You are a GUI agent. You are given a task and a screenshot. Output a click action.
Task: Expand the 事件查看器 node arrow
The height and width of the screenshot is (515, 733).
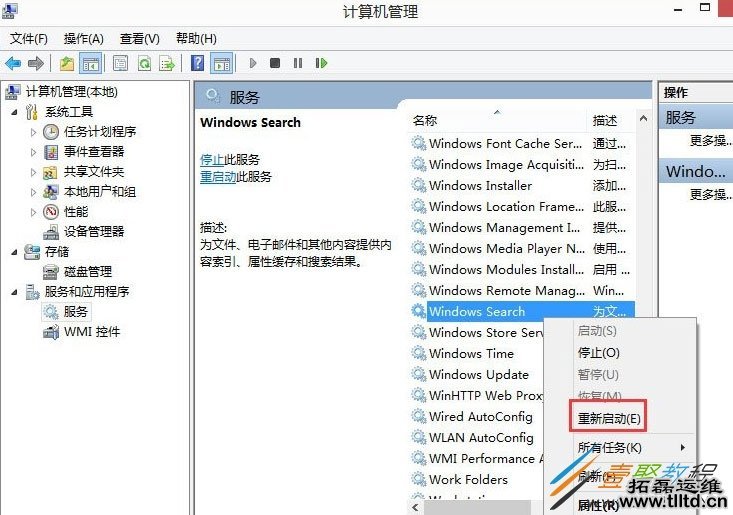click(33, 152)
